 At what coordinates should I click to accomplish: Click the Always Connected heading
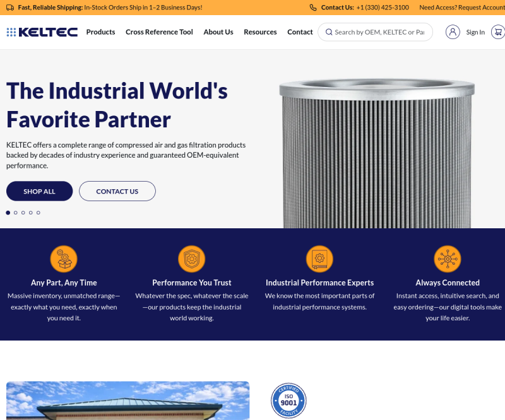[448, 283]
